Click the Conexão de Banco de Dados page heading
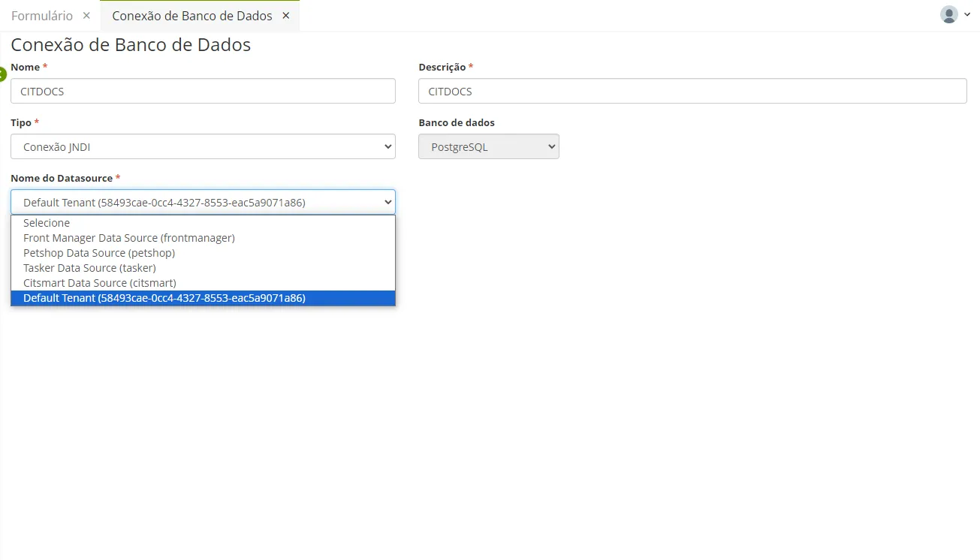 [131, 44]
